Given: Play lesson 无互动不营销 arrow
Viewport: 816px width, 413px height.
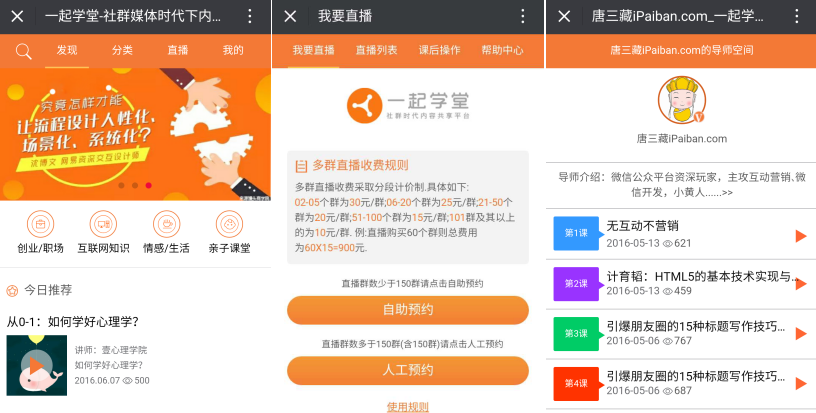Looking at the screenshot, I should pyautogui.click(x=800, y=236).
